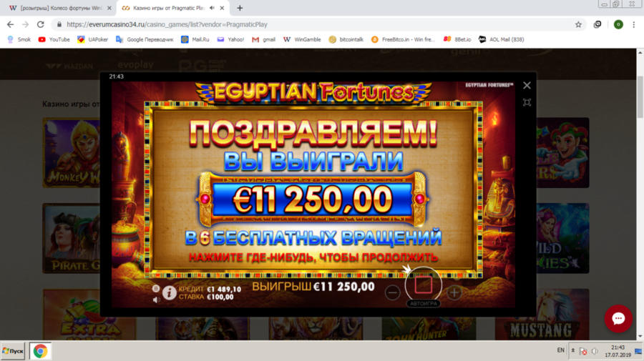Stop spinning with the red square button
This screenshot has width=644, height=361.
pos(424,285)
